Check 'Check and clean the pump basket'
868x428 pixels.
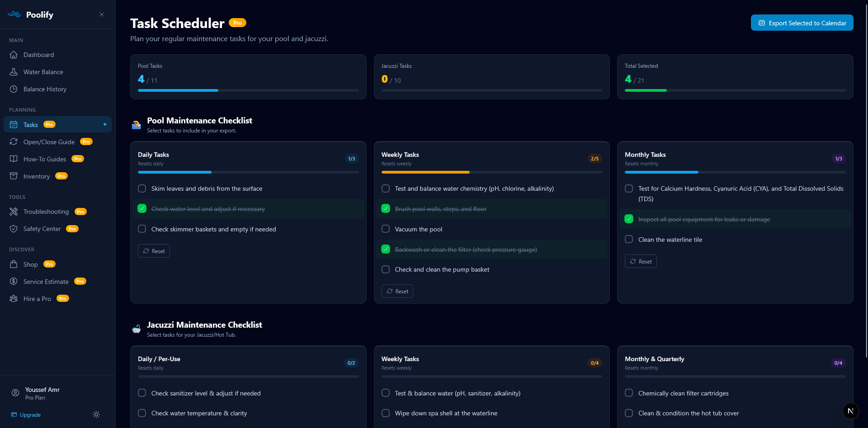[x=386, y=269]
